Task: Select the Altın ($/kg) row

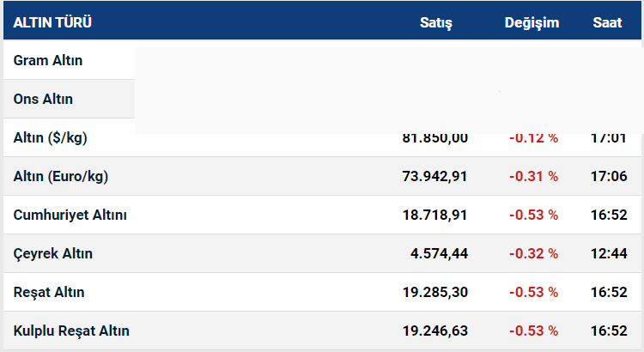Action: [x=50, y=137]
